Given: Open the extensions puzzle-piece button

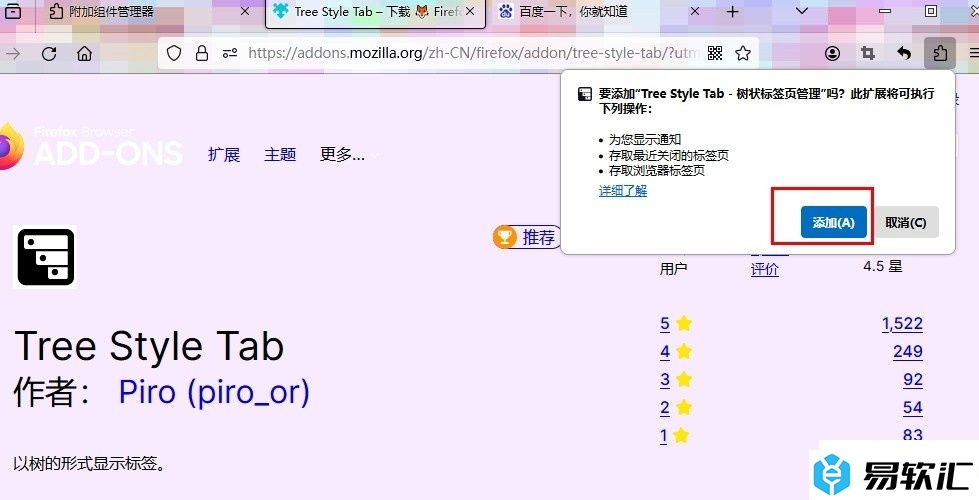Looking at the screenshot, I should point(940,54).
